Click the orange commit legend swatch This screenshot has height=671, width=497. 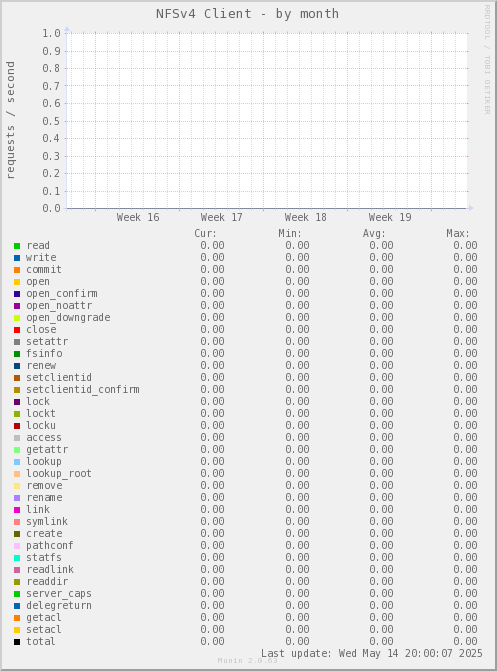17,270
